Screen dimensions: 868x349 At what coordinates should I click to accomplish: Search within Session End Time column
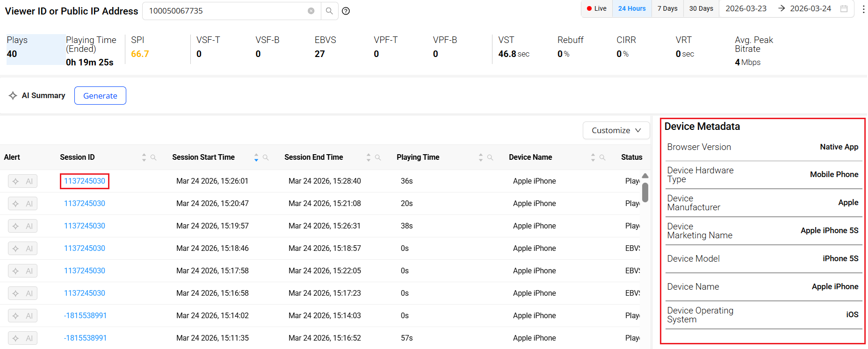(378, 157)
